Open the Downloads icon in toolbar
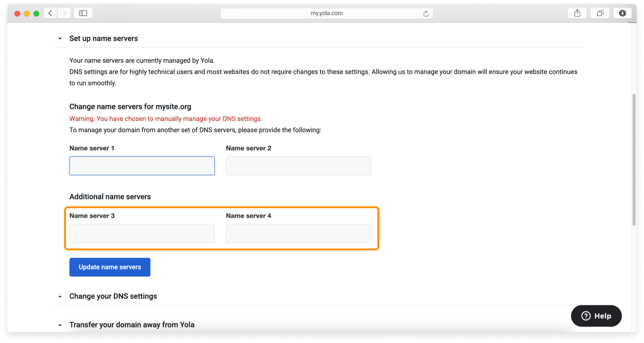The image size is (644, 343). click(622, 13)
